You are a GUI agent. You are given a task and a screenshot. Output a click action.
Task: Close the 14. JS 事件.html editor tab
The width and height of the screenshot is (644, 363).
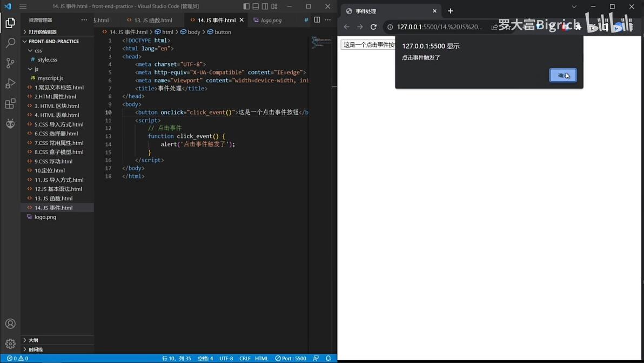(x=242, y=19)
